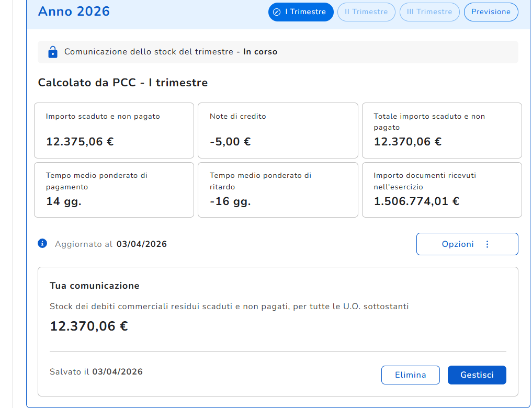Click the circle icon inside I Trimestre tab

click(x=277, y=12)
